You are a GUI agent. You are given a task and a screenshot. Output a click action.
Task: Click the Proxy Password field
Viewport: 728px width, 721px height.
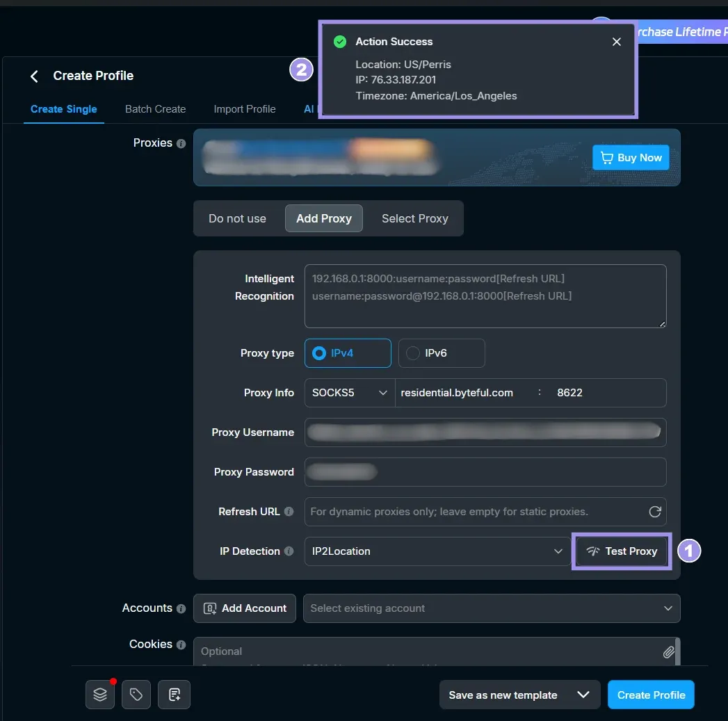click(x=485, y=472)
